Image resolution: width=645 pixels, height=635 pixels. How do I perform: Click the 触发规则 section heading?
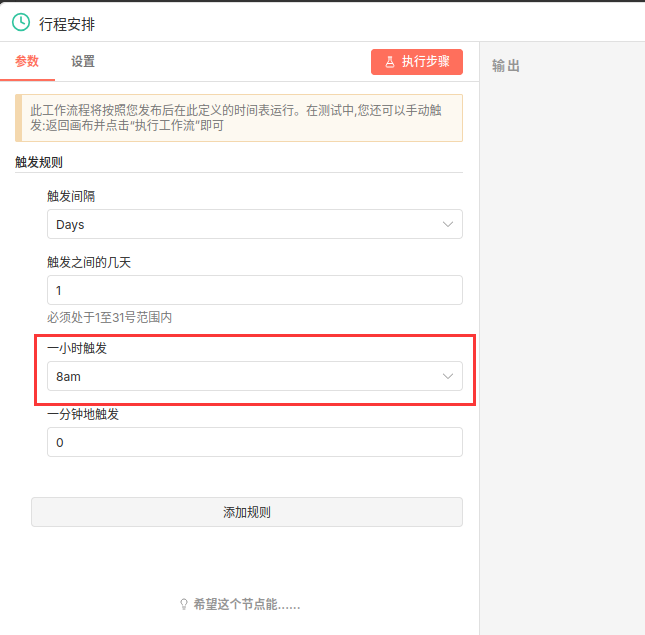pyautogui.click(x=39, y=161)
